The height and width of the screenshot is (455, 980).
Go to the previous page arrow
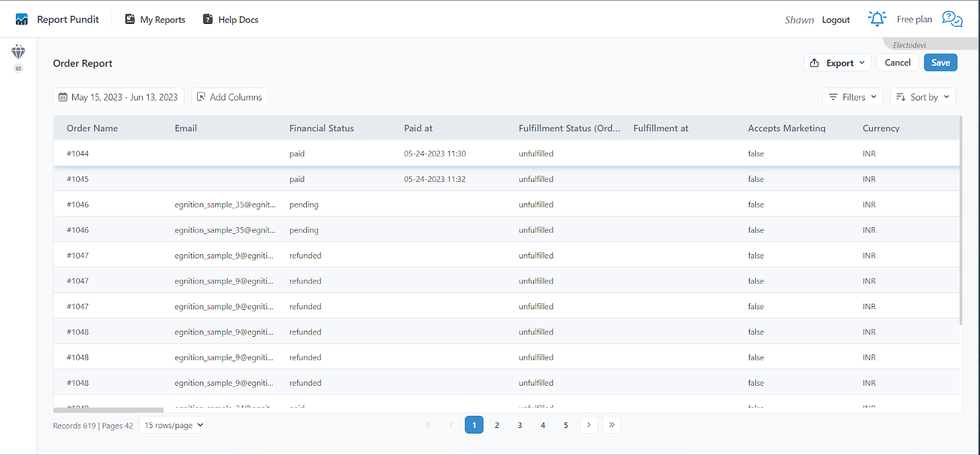[451, 425]
